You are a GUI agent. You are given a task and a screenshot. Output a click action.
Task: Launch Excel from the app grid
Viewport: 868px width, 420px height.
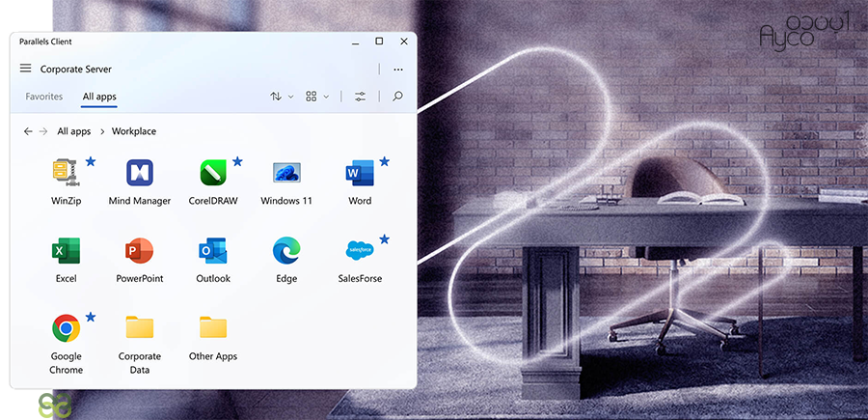[66, 252]
